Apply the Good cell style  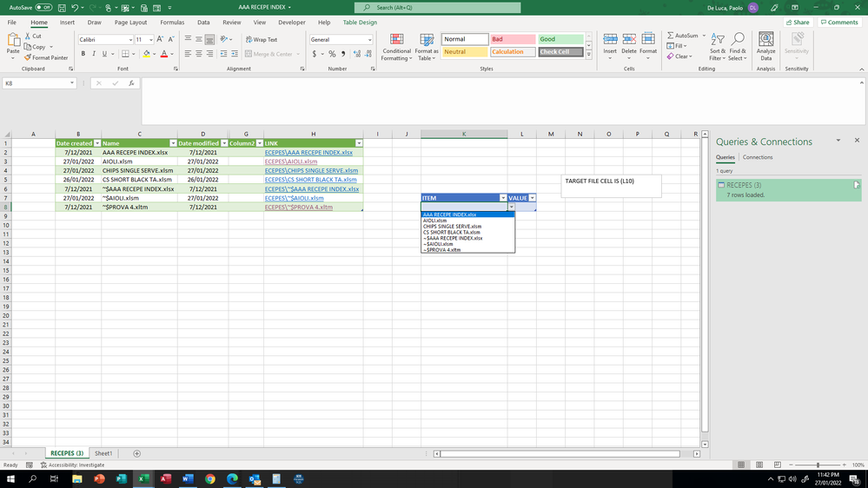pyautogui.click(x=560, y=39)
